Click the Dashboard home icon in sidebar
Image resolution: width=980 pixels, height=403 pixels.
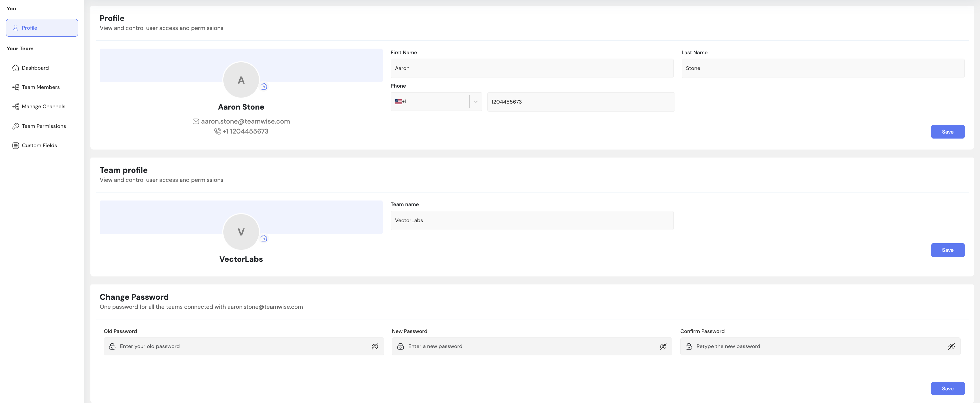(x=16, y=68)
